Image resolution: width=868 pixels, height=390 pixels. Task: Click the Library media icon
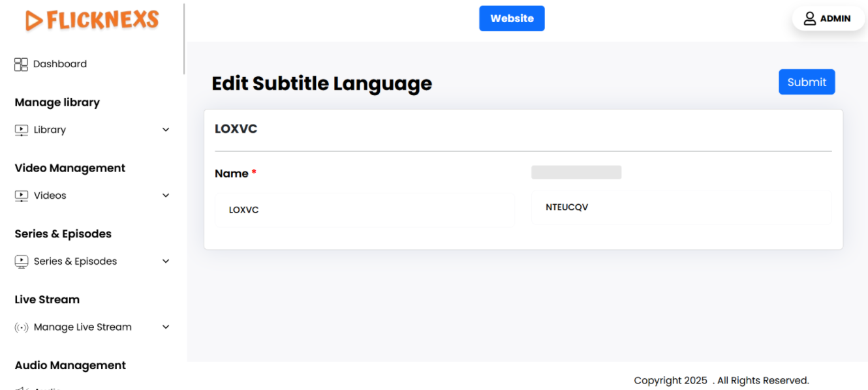tap(22, 130)
